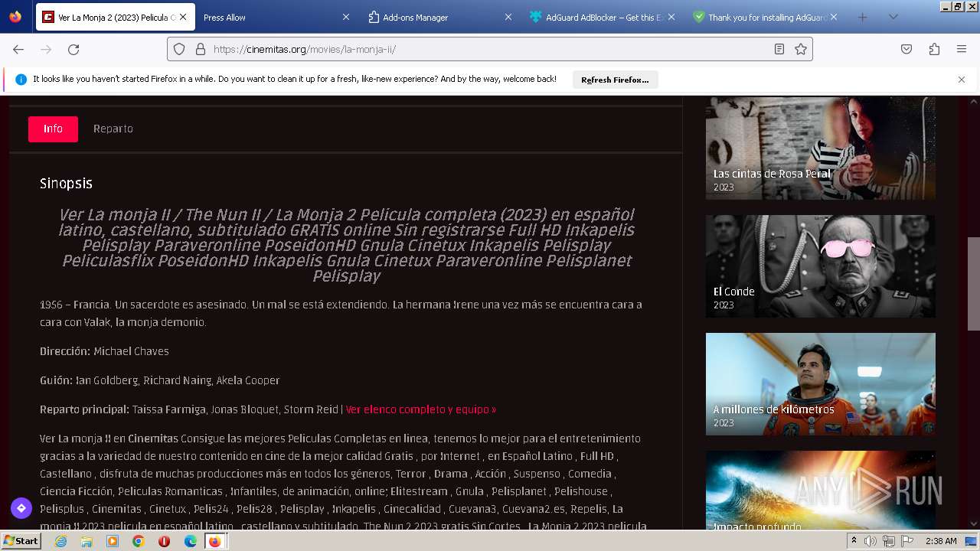Click scrollbar down arrow
The height and width of the screenshot is (551, 980).
click(x=974, y=524)
